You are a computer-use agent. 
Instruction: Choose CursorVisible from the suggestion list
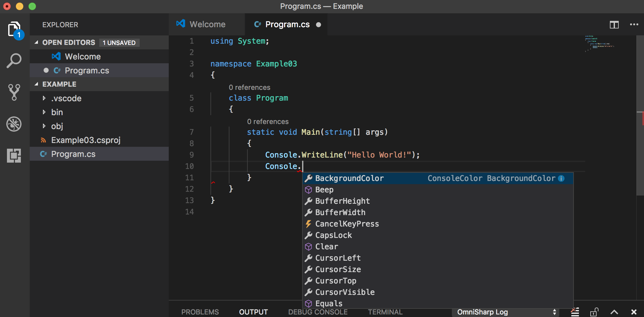tap(438, 292)
